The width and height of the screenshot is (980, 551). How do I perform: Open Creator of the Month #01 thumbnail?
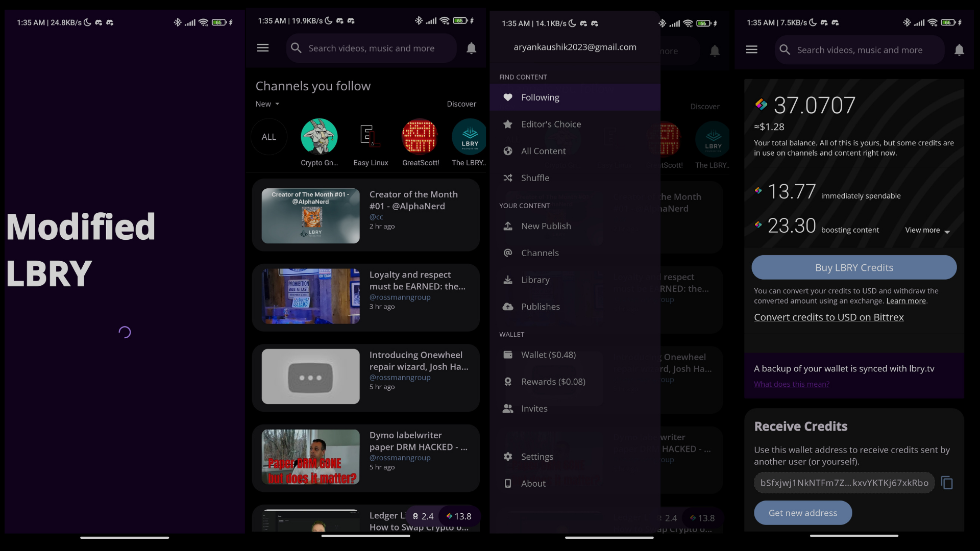click(x=310, y=216)
